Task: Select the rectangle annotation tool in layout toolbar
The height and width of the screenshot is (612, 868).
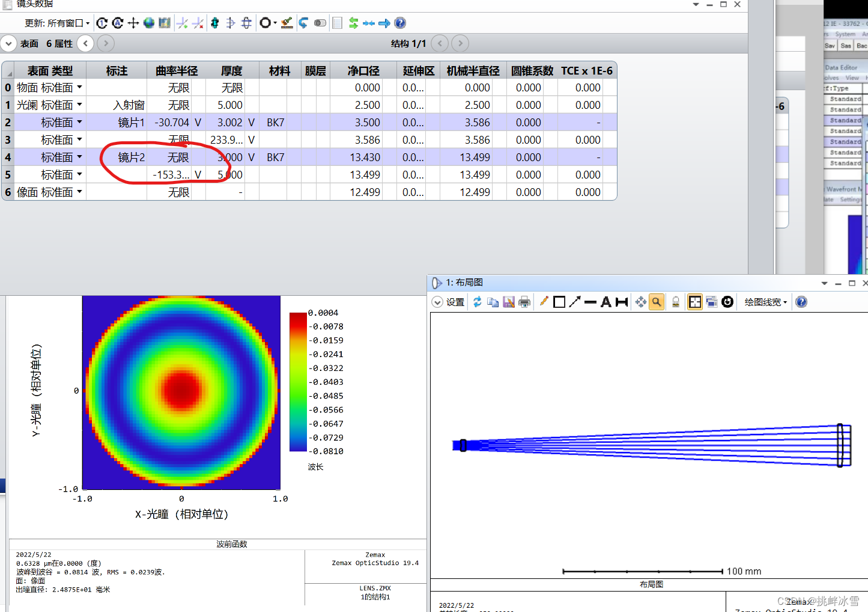Action: [x=560, y=302]
